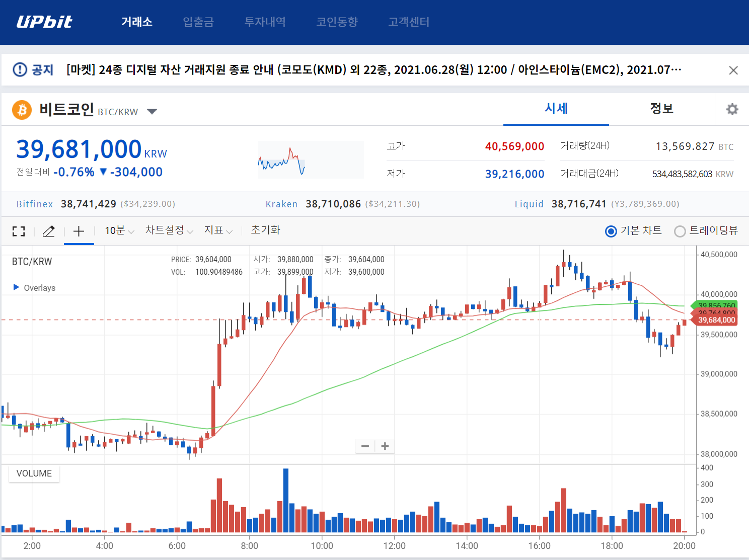
Task: Select the pencil drawing tool
Action: (49, 231)
